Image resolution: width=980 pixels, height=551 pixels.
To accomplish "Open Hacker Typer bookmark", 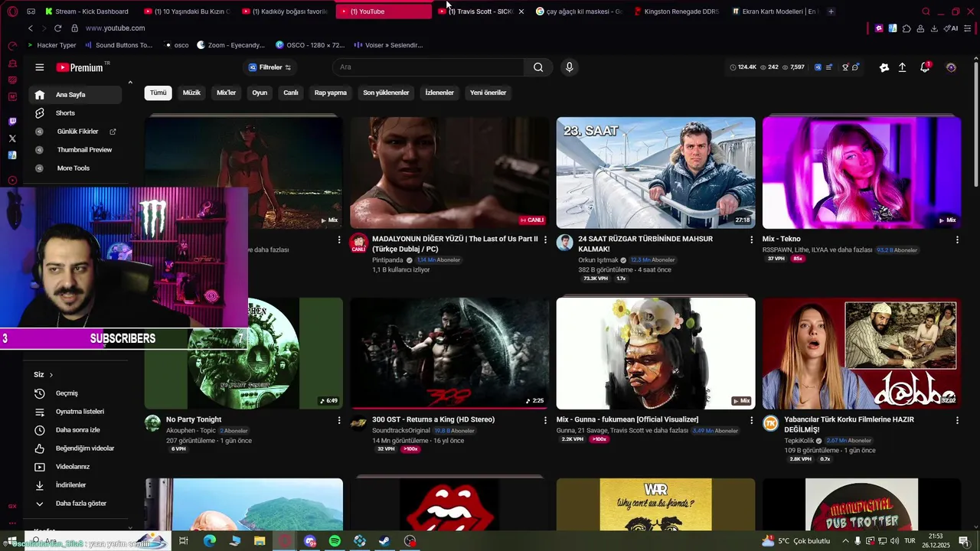I will coord(51,45).
